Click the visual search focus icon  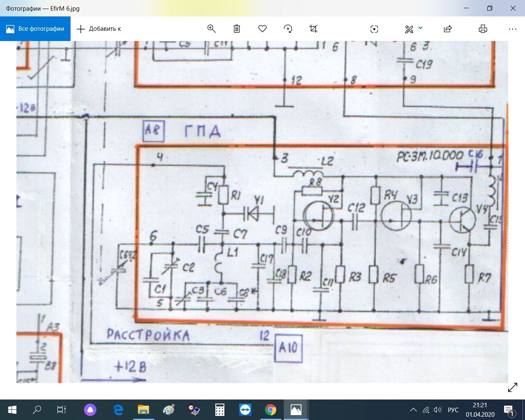click(x=374, y=29)
